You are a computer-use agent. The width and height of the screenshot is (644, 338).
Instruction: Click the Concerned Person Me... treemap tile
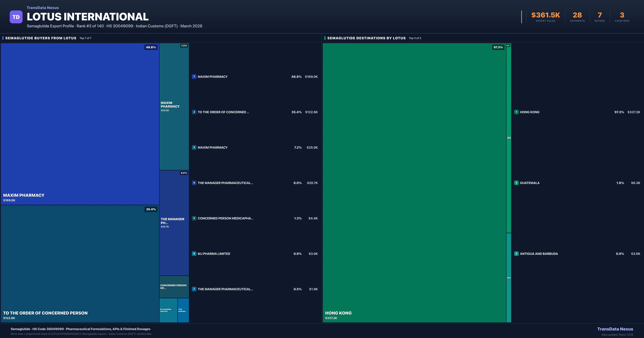[174, 287]
